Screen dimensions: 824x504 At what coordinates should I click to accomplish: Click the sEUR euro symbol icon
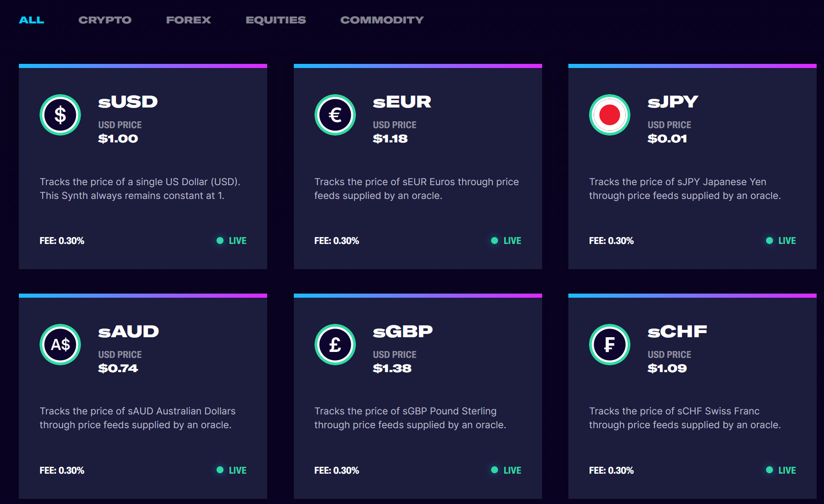coord(335,115)
